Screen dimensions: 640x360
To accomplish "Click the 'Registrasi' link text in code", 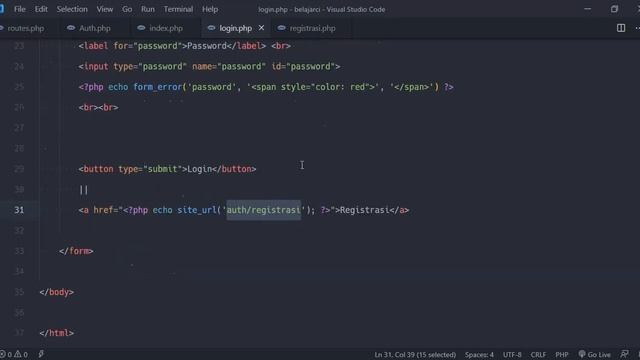I will 364,210.
